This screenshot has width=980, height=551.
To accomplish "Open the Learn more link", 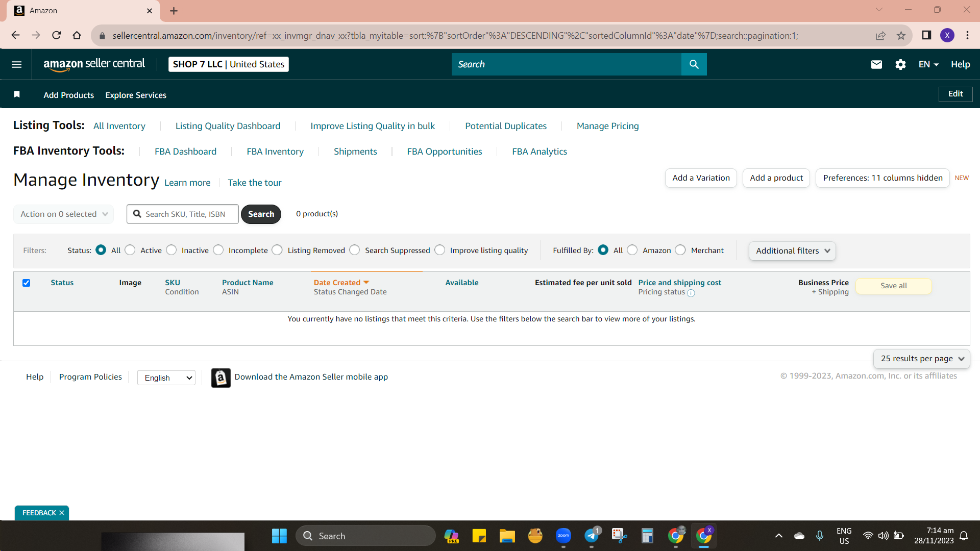I will [187, 183].
